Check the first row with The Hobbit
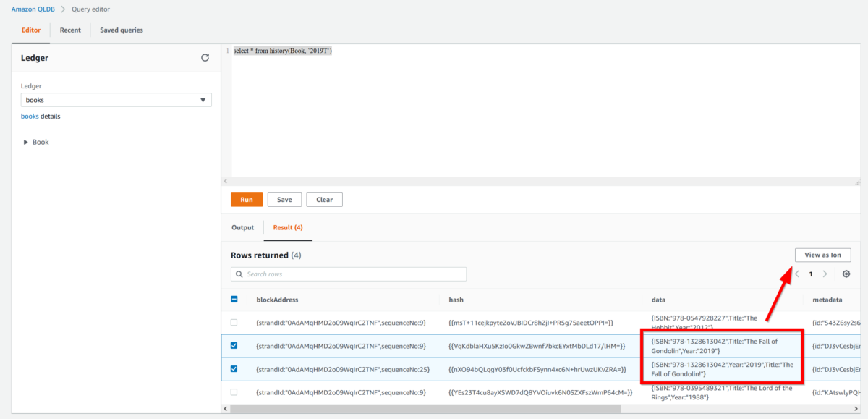 pyautogui.click(x=234, y=322)
